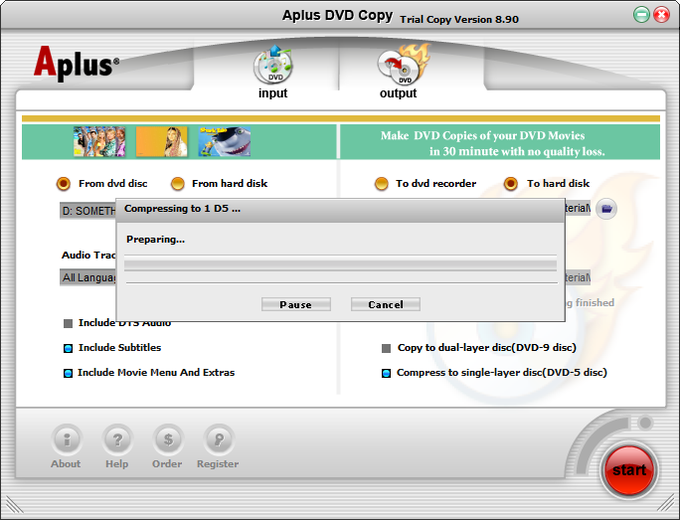This screenshot has height=520, width=680.
Task: Select From hard disk radio option
Action: tap(177, 184)
